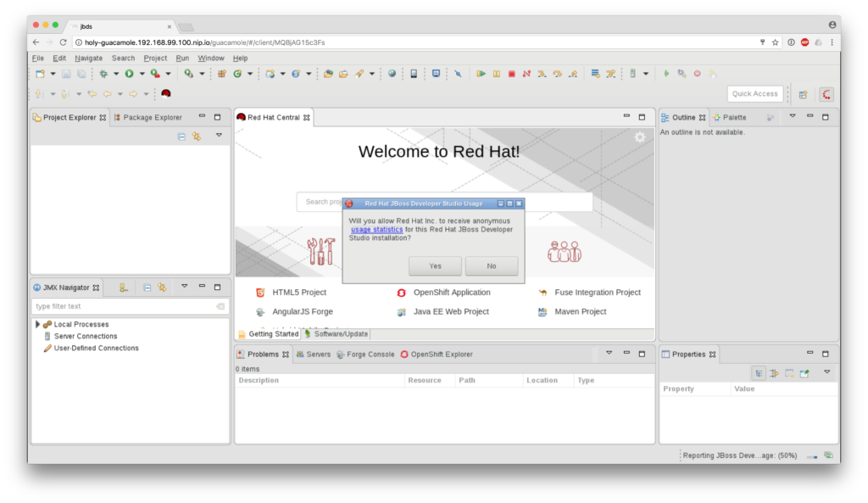Switch to the Servers tab
This screenshot has height=503, width=868.
313,354
